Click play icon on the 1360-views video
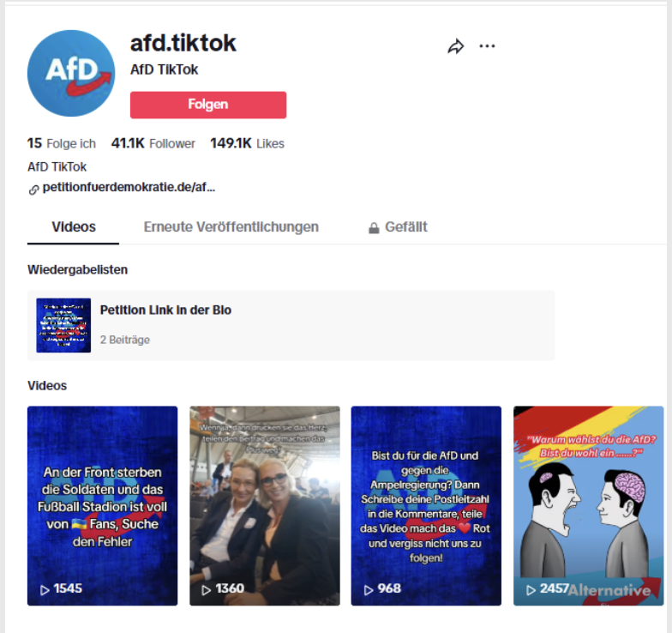 (x=206, y=590)
